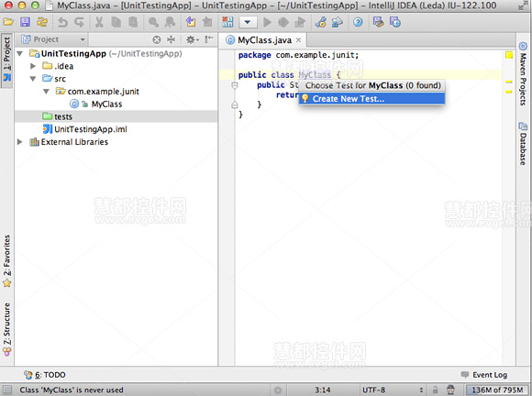Click the Paste toolbar icon
Screen dimensions: 532x396
click(x=133, y=22)
